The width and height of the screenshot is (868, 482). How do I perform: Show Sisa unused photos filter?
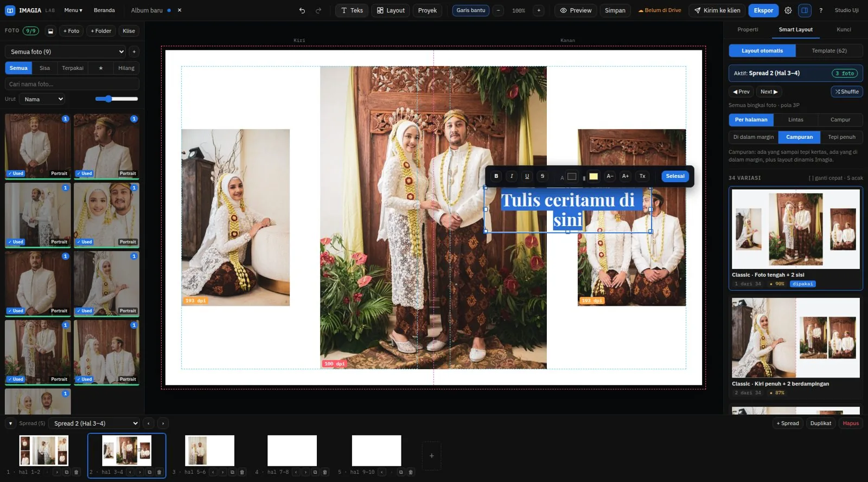[x=44, y=68]
